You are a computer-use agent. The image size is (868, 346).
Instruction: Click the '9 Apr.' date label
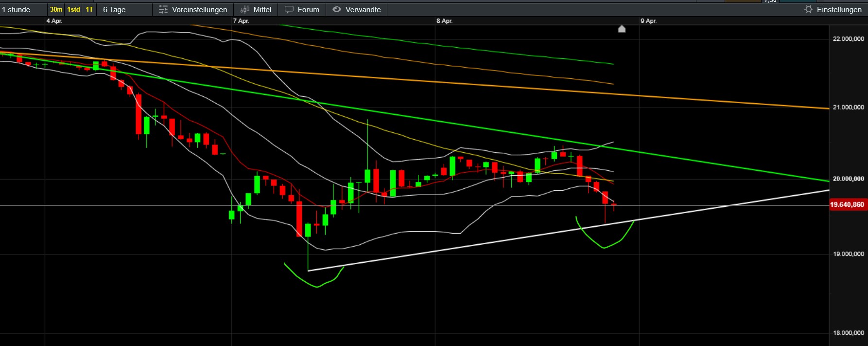pos(648,21)
